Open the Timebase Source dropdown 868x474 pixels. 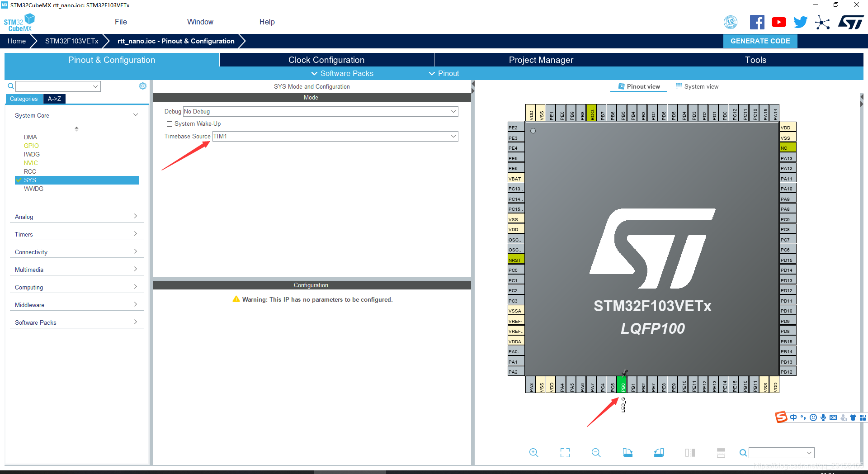click(x=335, y=136)
